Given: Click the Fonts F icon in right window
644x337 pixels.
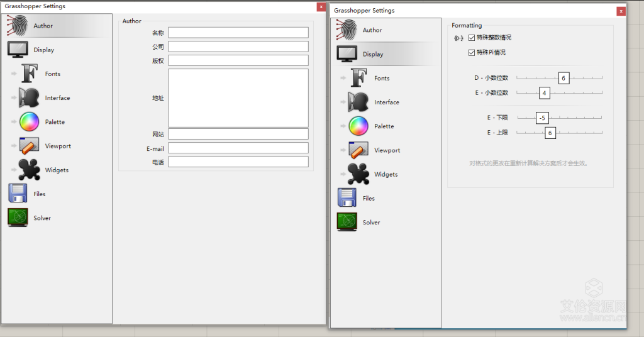Looking at the screenshot, I should pyautogui.click(x=359, y=77).
